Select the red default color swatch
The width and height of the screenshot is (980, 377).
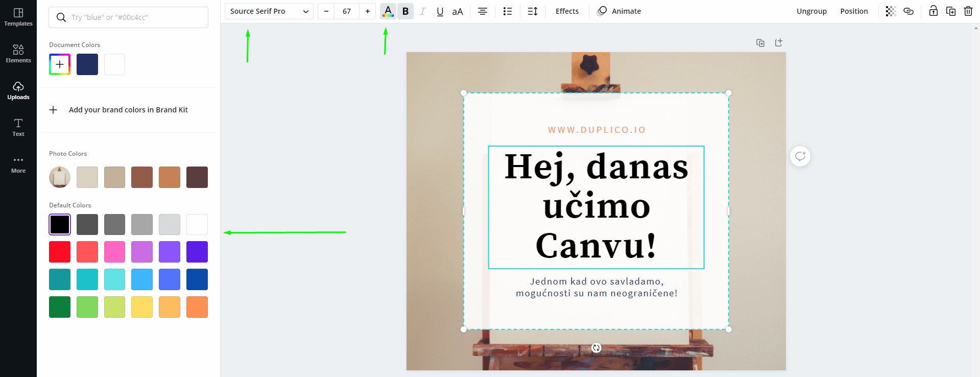coord(60,252)
